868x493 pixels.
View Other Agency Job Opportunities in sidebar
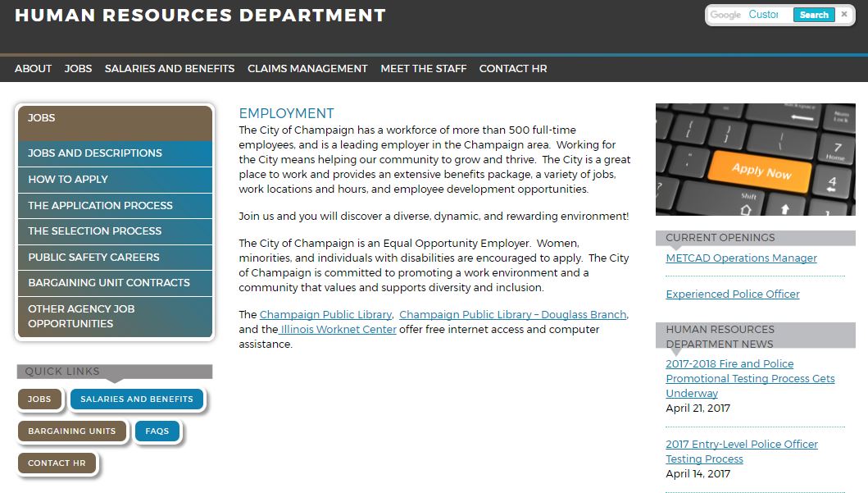[82, 316]
